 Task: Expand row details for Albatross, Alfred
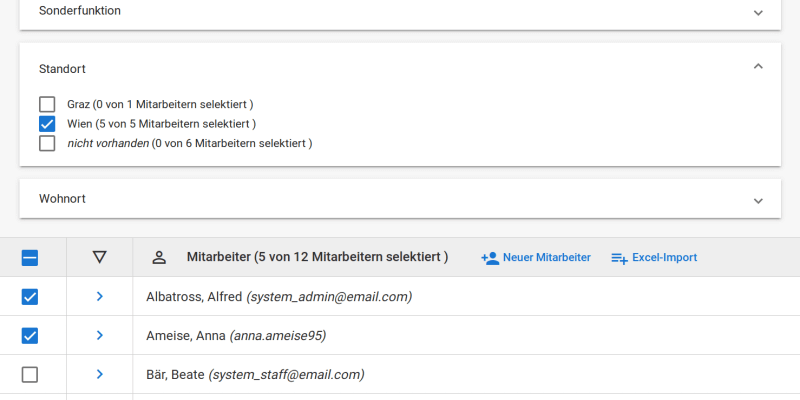pyautogui.click(x=99, y=296)
